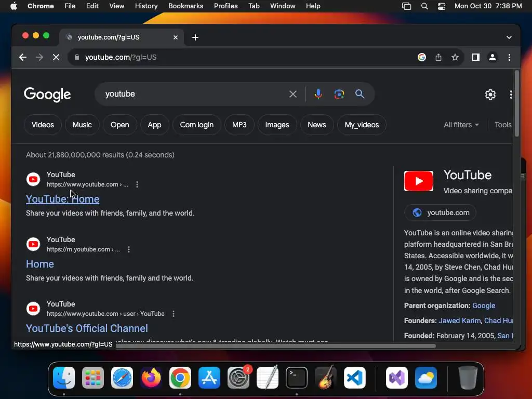
Task: Click the Google logo
Action: [x=47, y=95]
